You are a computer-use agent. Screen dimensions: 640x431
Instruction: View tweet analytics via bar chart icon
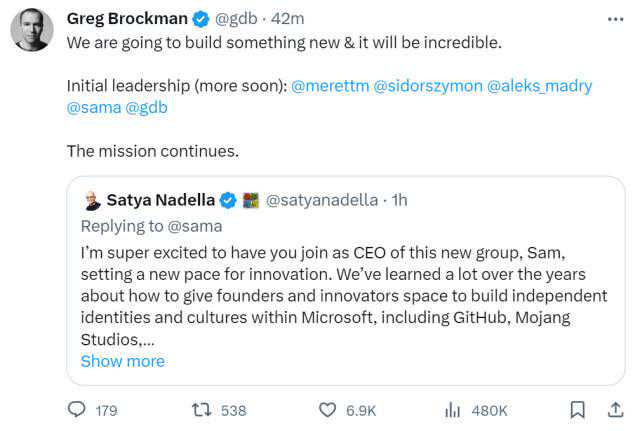pyautogui.click(x=452, y=410)
